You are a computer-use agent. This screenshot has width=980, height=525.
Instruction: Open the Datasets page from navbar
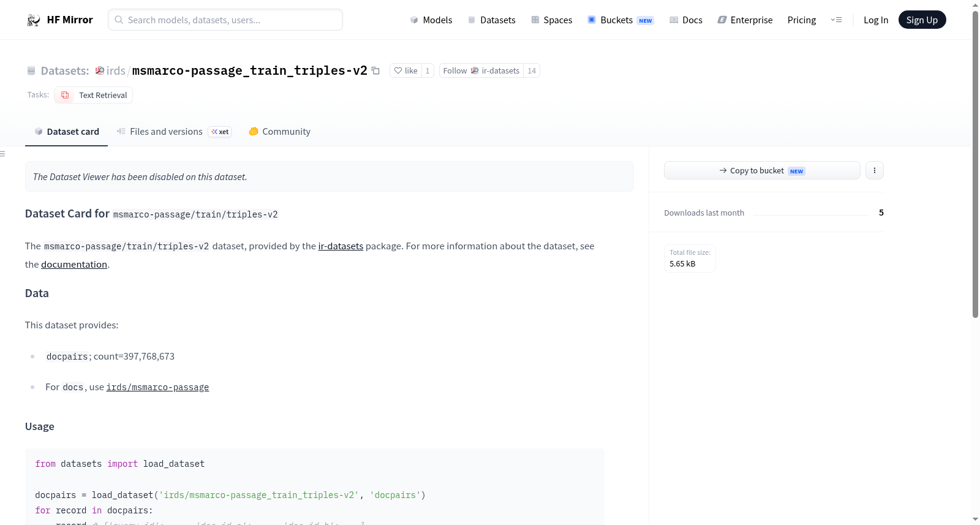tap(492, 20)
